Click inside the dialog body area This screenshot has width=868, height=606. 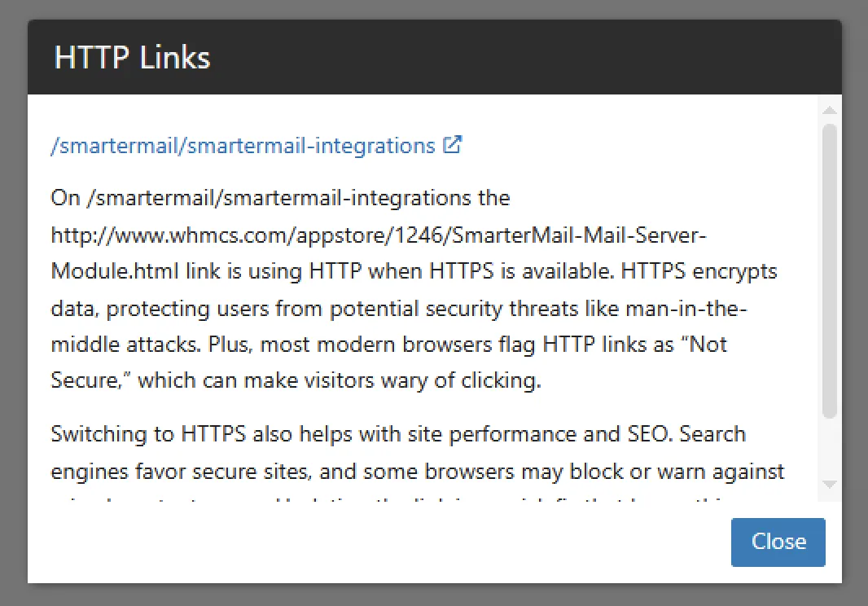(407, 326)
